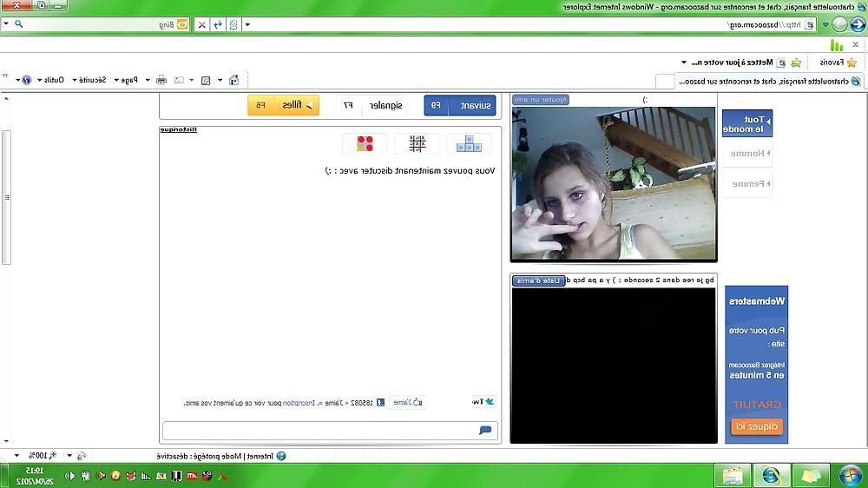Open the Help question mark icon
This screenshot has width=868, height=488.
[27, 80]
